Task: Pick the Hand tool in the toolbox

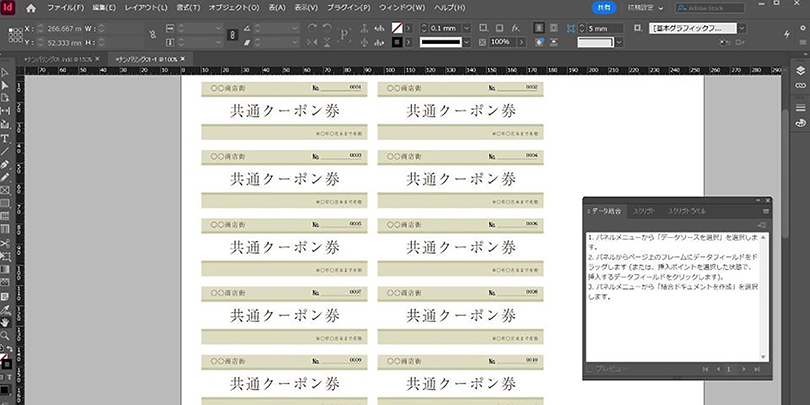Action: 5,322
